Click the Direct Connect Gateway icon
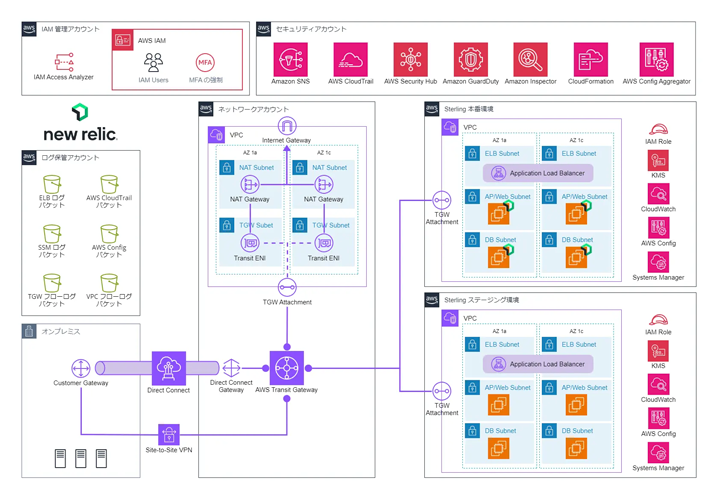Viewport: 718px width, 499px height. coord(231,368)
